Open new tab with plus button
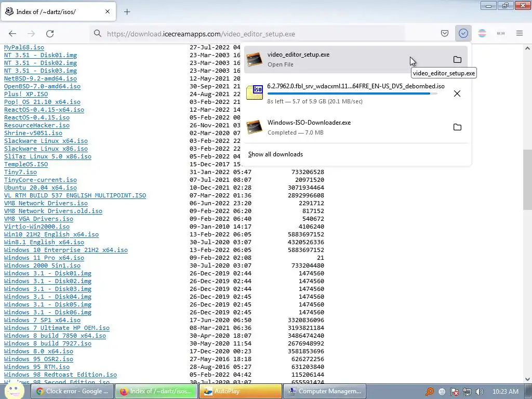The height and width of the screenshot is (399, 532). (x=127, y=12)
